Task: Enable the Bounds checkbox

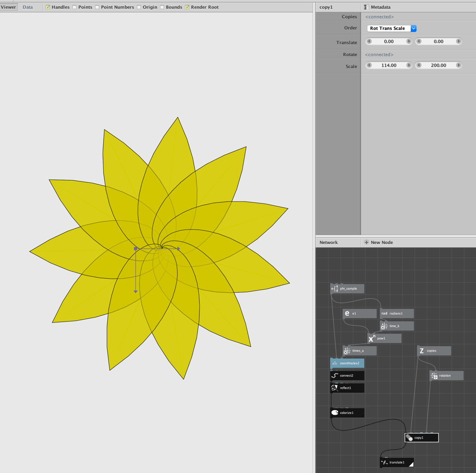Action: coord(162,7)
